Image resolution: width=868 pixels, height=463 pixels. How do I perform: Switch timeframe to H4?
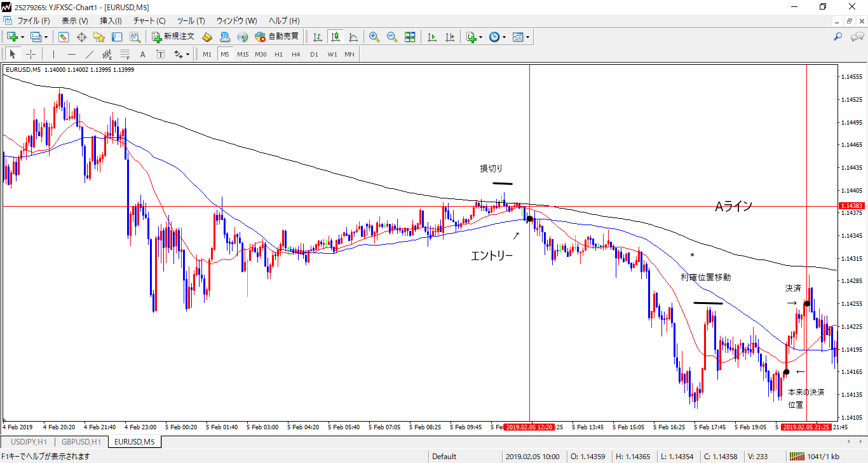click(296, 54)
